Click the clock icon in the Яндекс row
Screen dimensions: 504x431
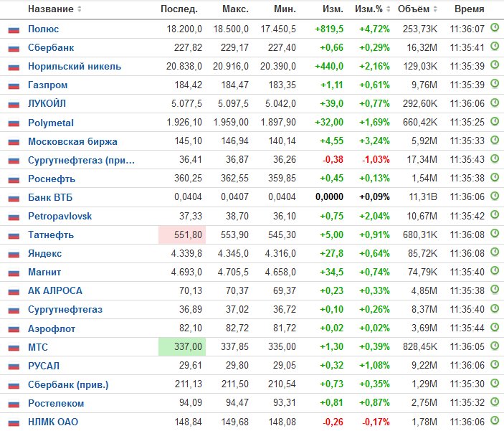tap(495, 252)
